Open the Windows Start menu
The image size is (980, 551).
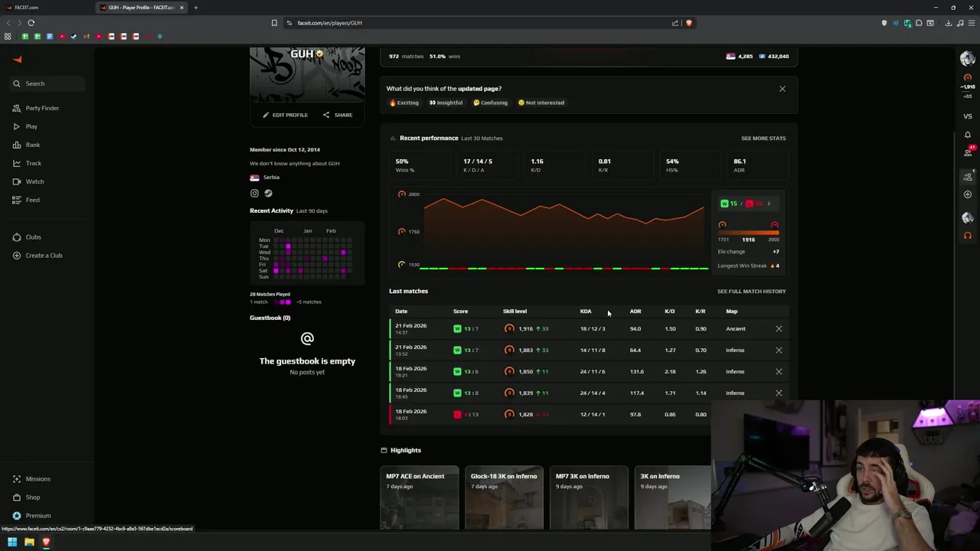click(x=12, y=542)
